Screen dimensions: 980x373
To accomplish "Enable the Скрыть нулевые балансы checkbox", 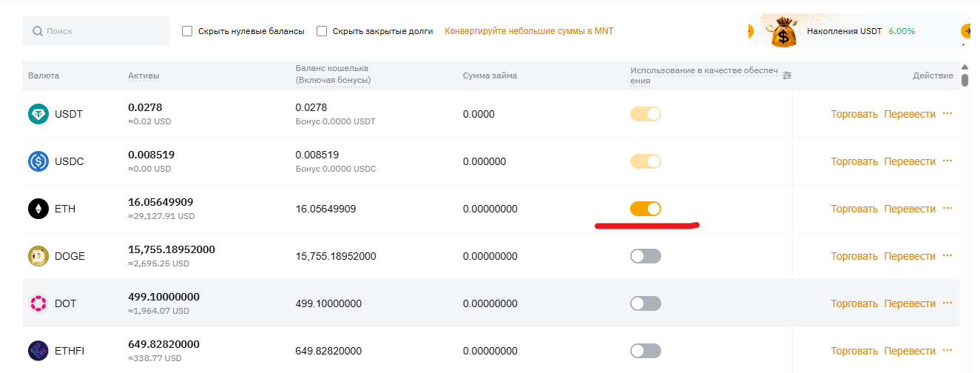I will (x=187, y=31).
